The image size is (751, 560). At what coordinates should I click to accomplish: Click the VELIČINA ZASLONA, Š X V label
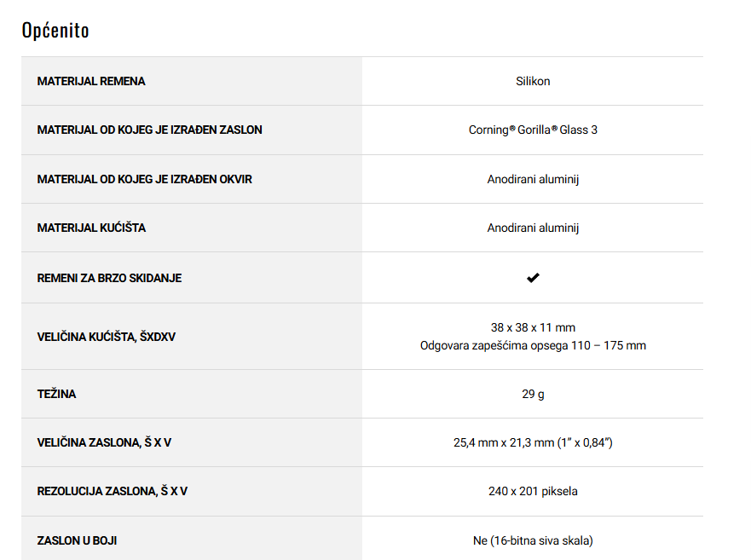point(104,442)
